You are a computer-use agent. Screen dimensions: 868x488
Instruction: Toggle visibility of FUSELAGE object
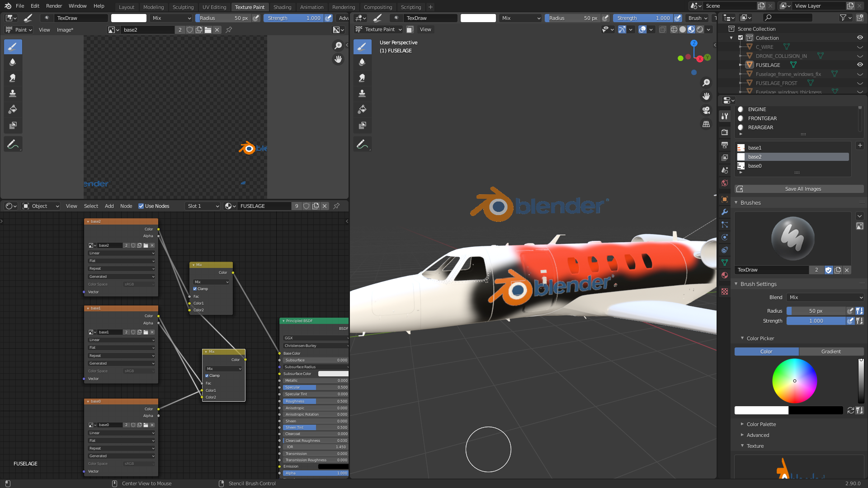click(x=860, y=65)
